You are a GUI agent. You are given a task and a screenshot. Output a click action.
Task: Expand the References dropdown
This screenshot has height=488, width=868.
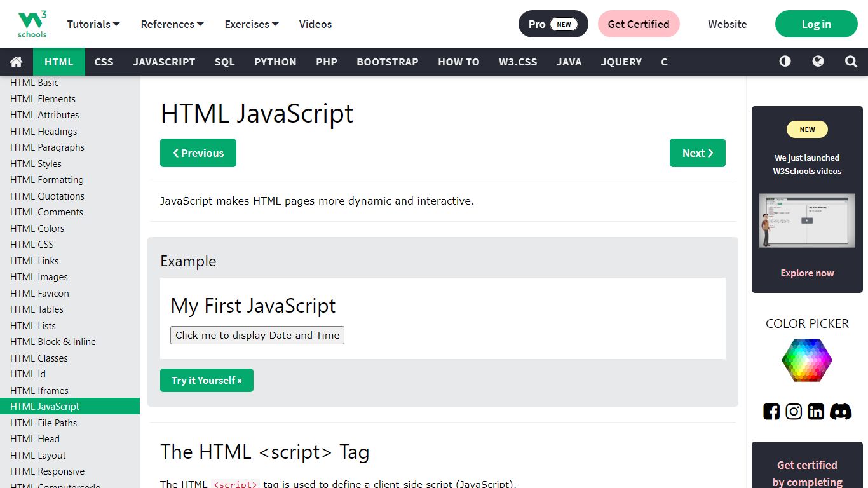tap(172, 24)
